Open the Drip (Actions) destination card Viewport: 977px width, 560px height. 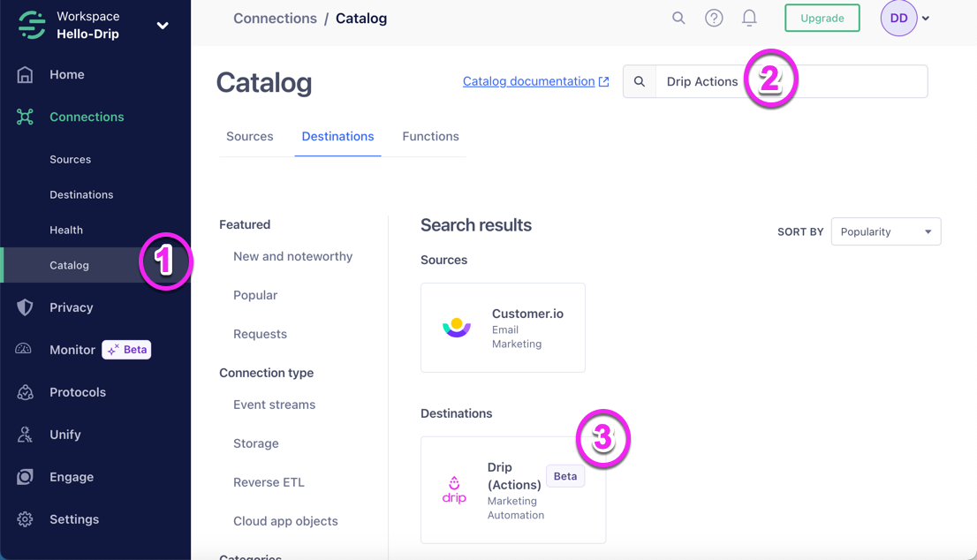point(513,490)
